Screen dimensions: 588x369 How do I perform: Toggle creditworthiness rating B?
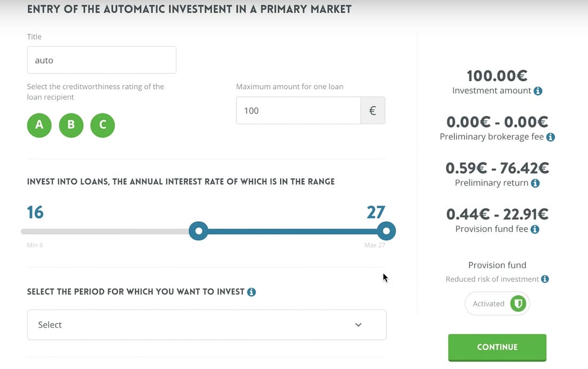(71, 125)
